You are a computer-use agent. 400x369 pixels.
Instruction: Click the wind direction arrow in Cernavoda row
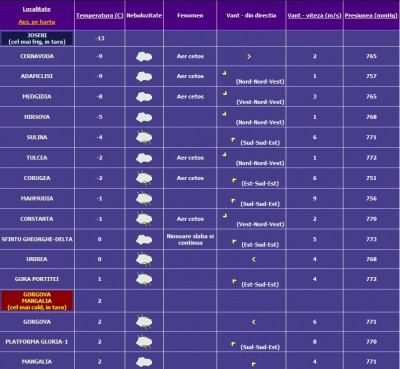pos(249,57)
